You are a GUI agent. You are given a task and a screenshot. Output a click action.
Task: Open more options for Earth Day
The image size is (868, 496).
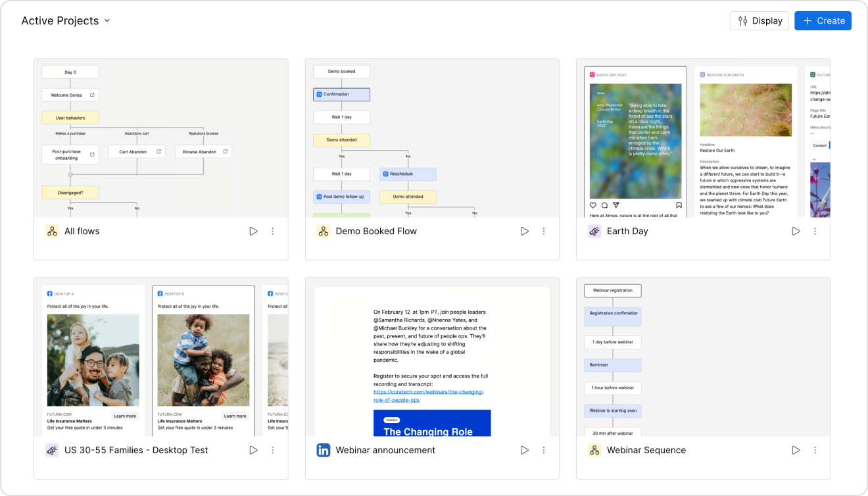(815, 231)
